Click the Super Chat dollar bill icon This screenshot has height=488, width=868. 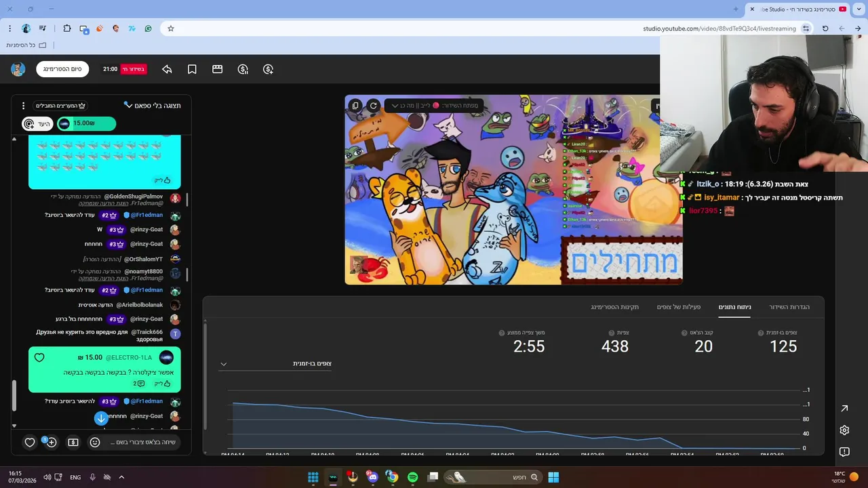(x=73, y=442)
